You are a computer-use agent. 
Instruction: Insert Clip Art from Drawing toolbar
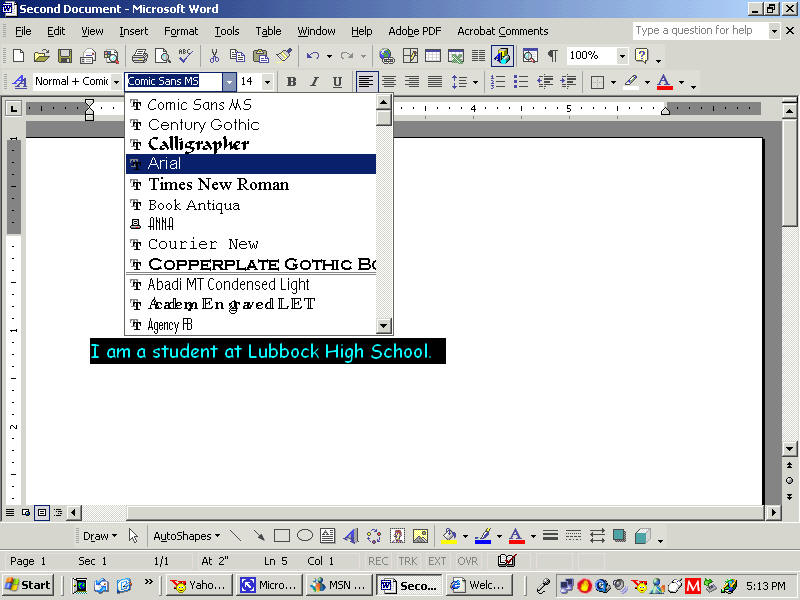[397, 536]
